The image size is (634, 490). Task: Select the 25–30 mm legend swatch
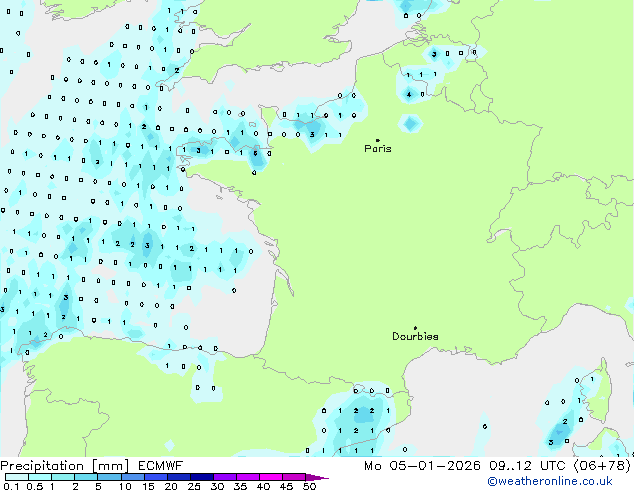[202, 477]
